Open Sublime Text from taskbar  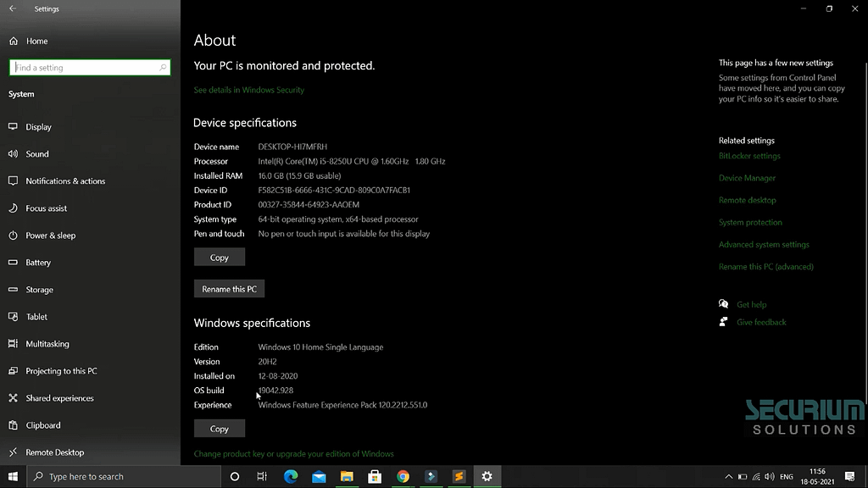[459, 476]
